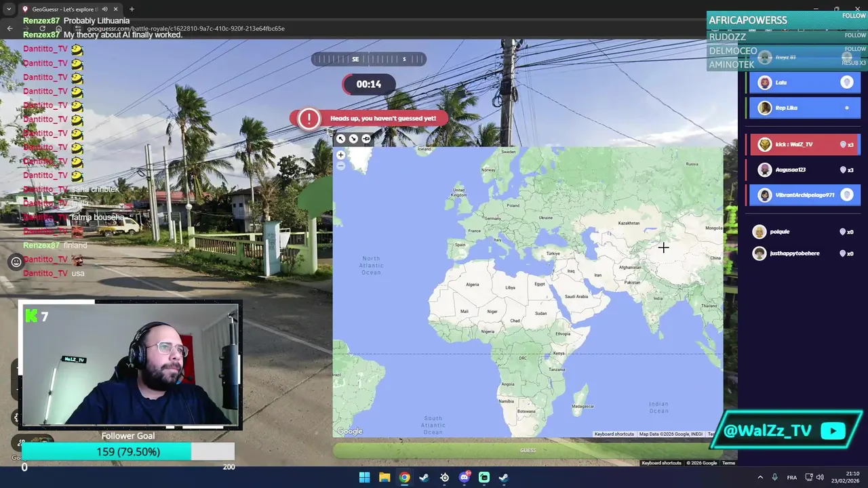Switch to Chrome in the taskbar
868x488 pixels.
(404, 477)
